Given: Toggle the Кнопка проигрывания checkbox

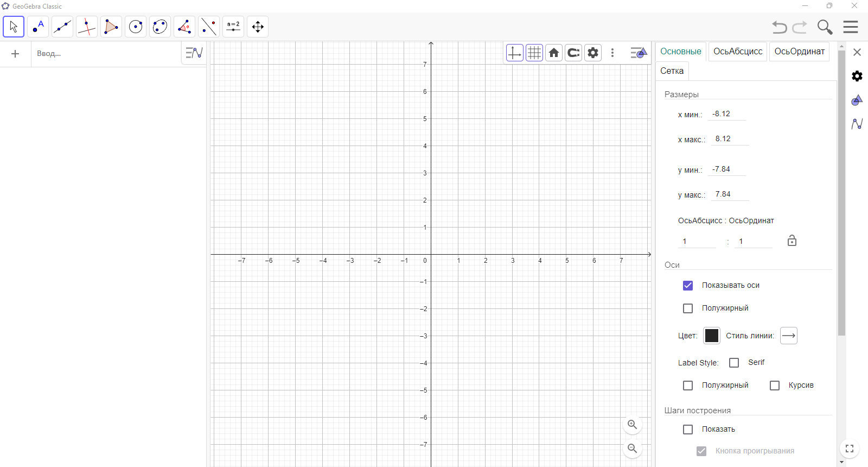Looking at the screenshot, I should pyautogui.click(x=701, y=451).
